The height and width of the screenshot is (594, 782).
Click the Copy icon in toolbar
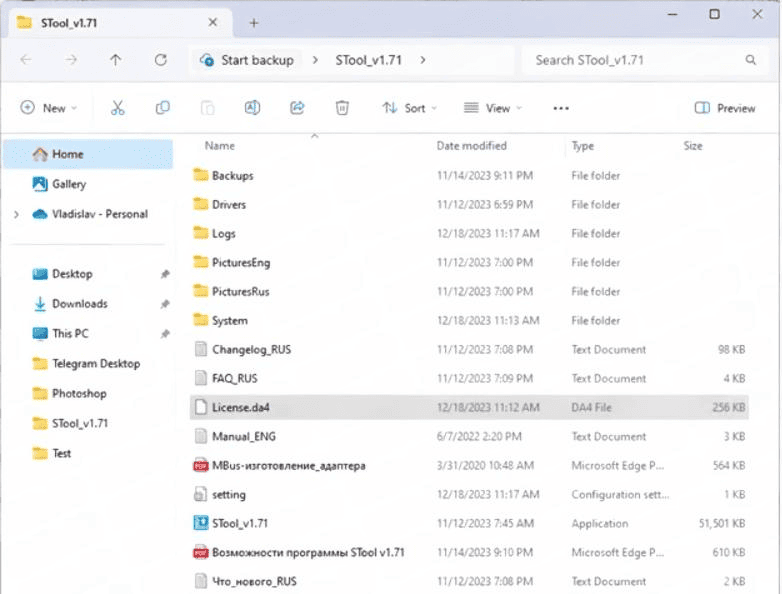[162, 108]
